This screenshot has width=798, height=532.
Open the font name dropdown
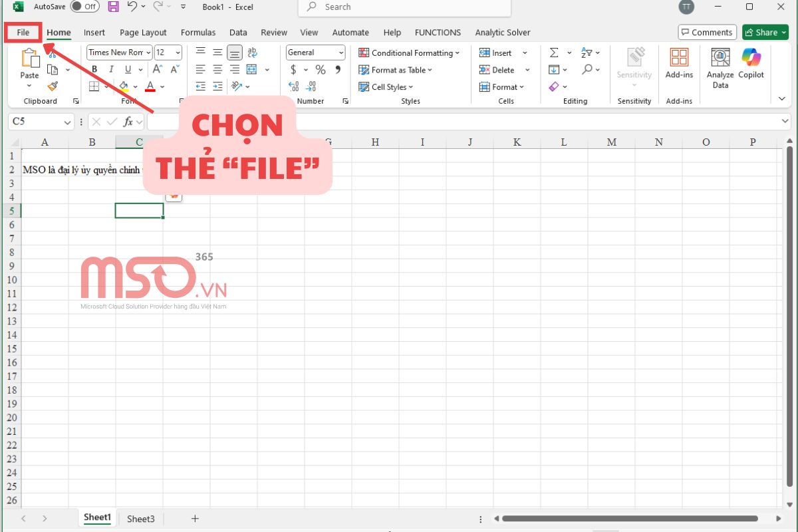147,53
